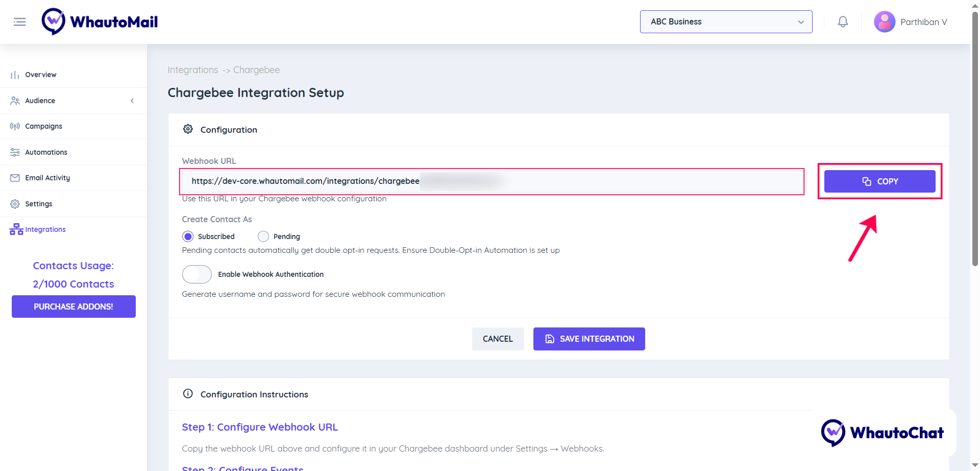This screenshot has width=980, height=471.
Task: Click the PURCHASE ADDONS button
Action: coord(73,306)
